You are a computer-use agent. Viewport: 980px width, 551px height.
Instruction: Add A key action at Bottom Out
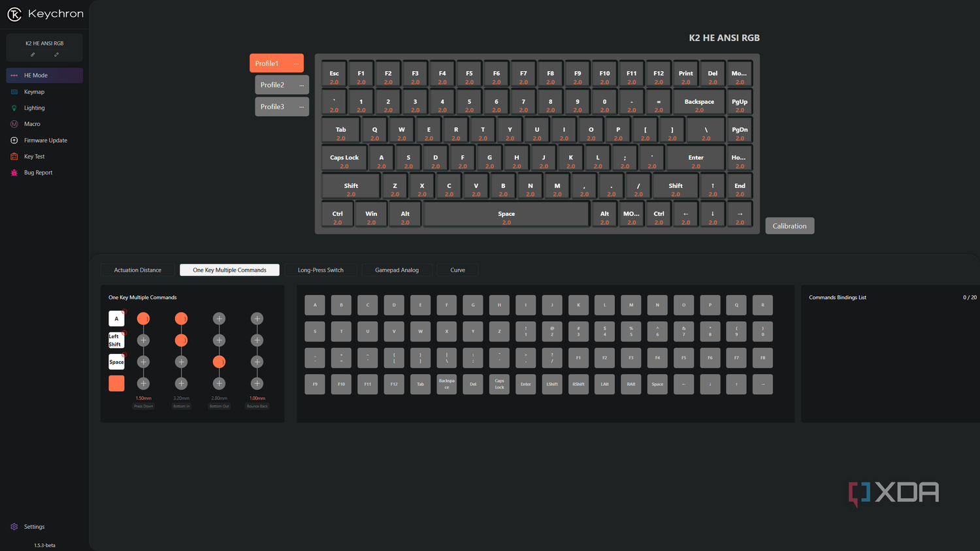(220, 319)
